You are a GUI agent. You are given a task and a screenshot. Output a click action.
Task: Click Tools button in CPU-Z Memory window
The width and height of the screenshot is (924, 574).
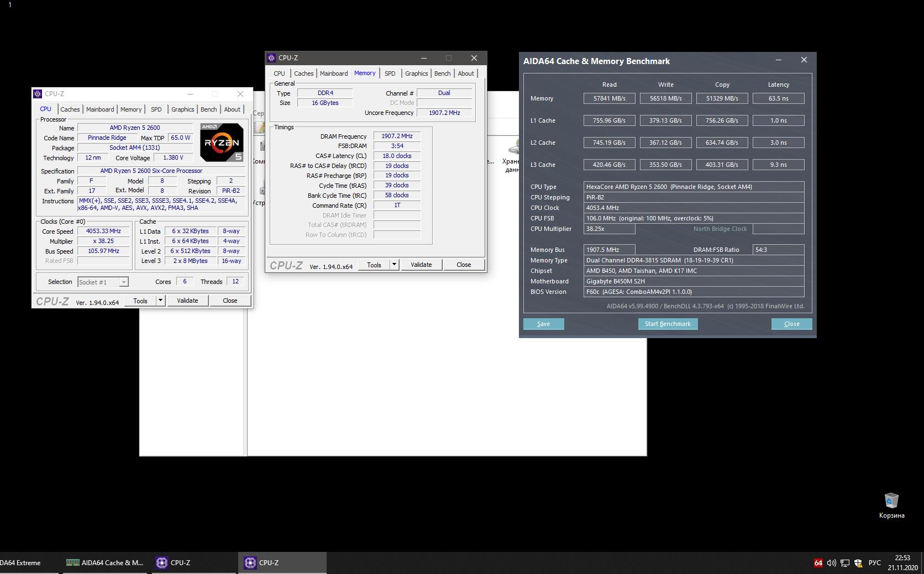(374, 265)
